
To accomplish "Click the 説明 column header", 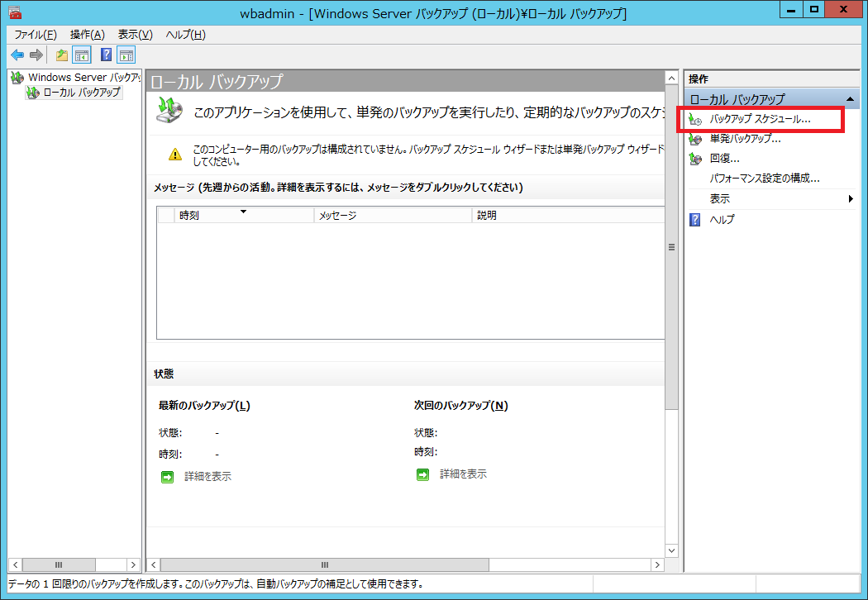I will click(x=568, y=216).
